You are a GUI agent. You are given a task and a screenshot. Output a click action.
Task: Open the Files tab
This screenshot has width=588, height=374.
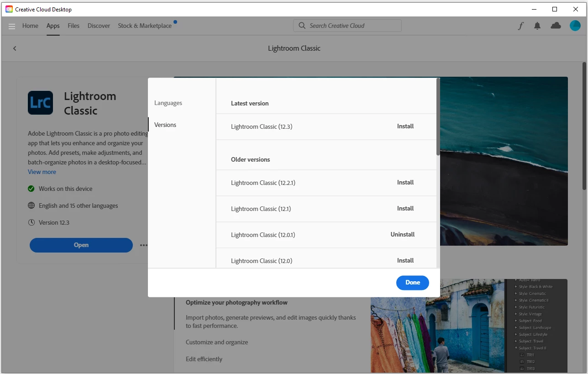(73, 26)
